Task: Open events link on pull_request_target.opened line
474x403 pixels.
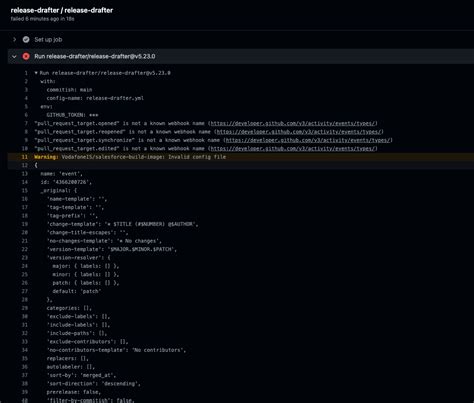Action: point(293,123)
